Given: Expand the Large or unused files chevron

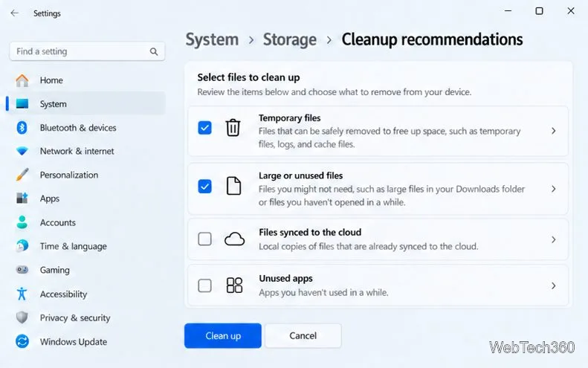Looking at the screenshot, I should coord(554,189).
